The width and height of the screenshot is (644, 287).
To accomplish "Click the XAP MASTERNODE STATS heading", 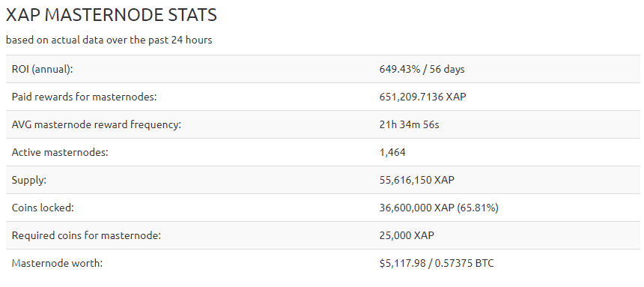I will point(112,15).
